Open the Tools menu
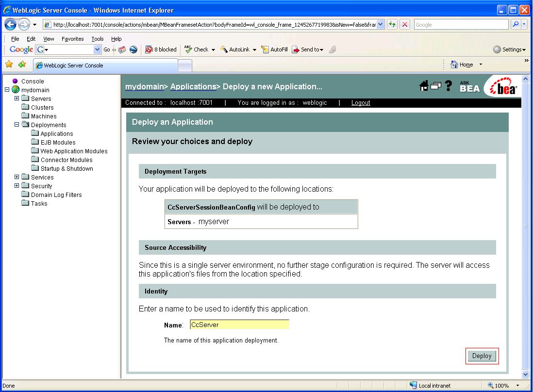The width and height of the screenshot is (533, 392). pos(97,39)
